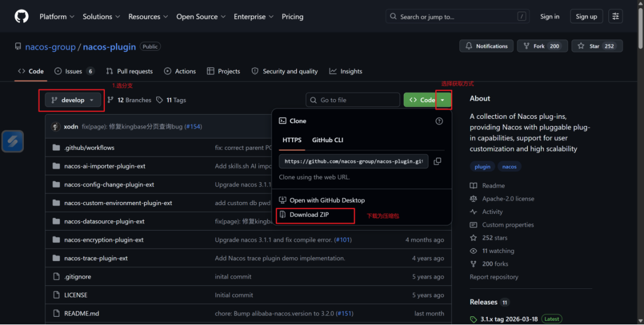This screenshot has width=644, height=325.
Task: Open commit link #154
Action: click(193, 127)
